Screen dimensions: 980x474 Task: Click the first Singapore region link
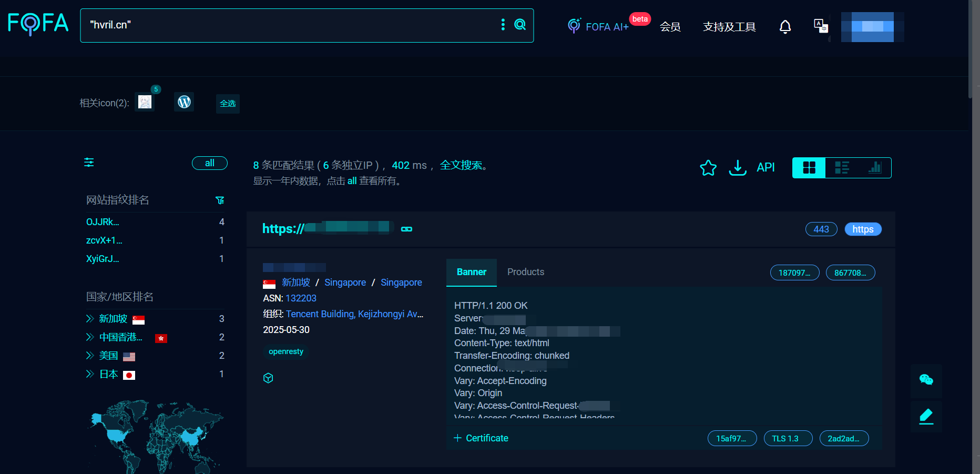[345, 283]
